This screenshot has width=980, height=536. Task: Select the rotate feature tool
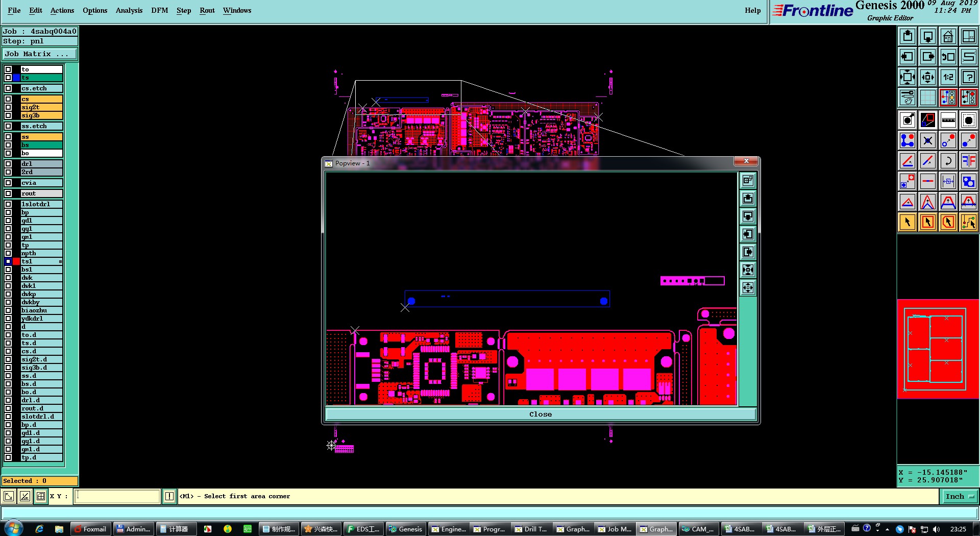948,161
